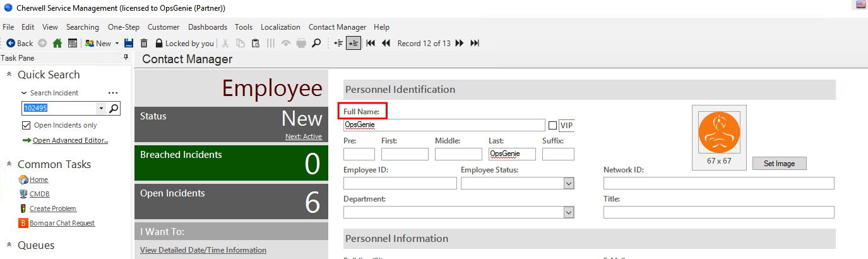Click the Locked by you padlock
868x259 pixels.
tap(159, 43)
